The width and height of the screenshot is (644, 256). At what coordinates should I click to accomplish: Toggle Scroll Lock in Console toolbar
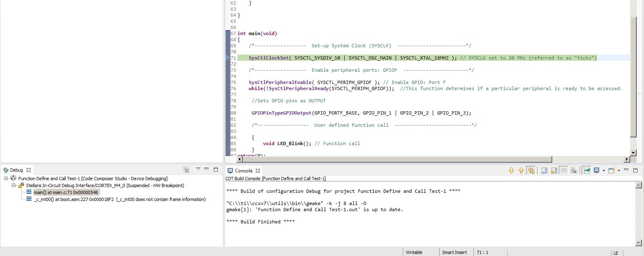554,170
